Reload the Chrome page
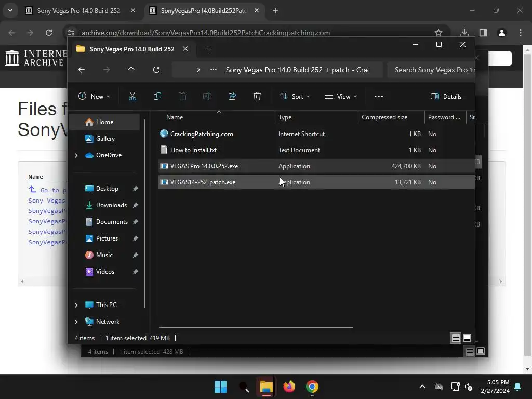Screen dimensions: 532x399 49,33
